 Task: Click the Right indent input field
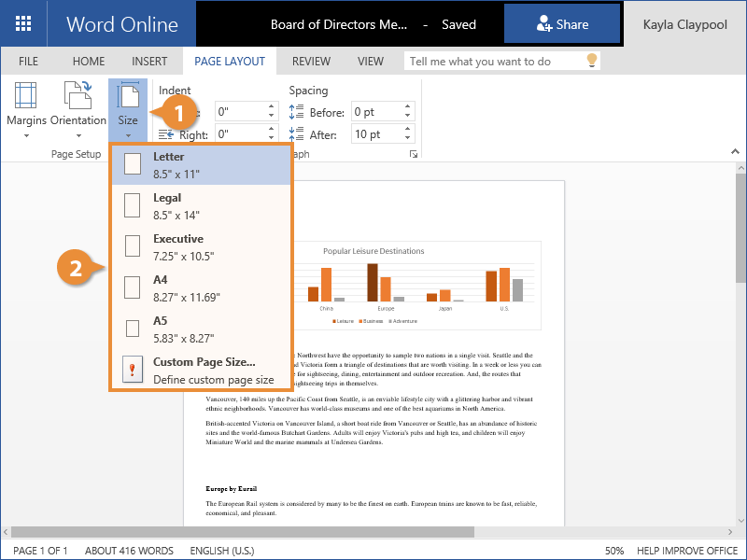click(240, 134)
